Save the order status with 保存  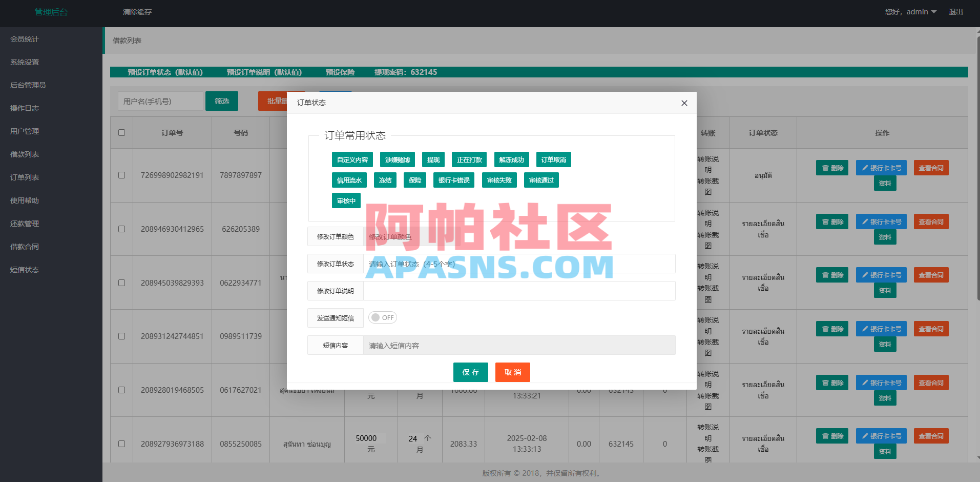[470, 372]
